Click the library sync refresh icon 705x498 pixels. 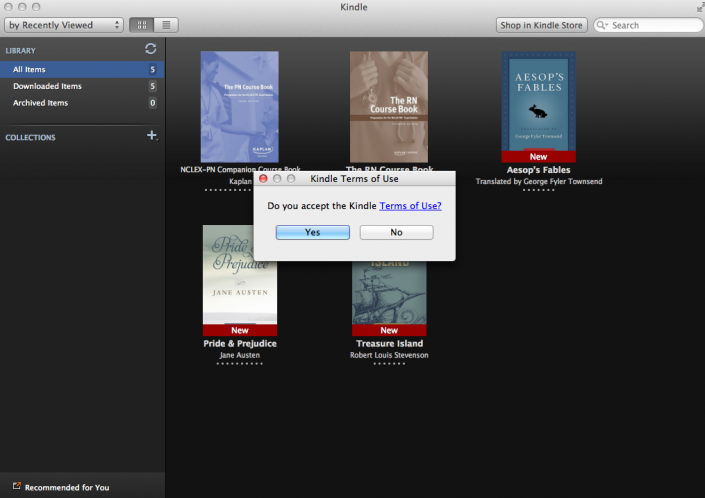pyautogui.click(x=150, y=48)
